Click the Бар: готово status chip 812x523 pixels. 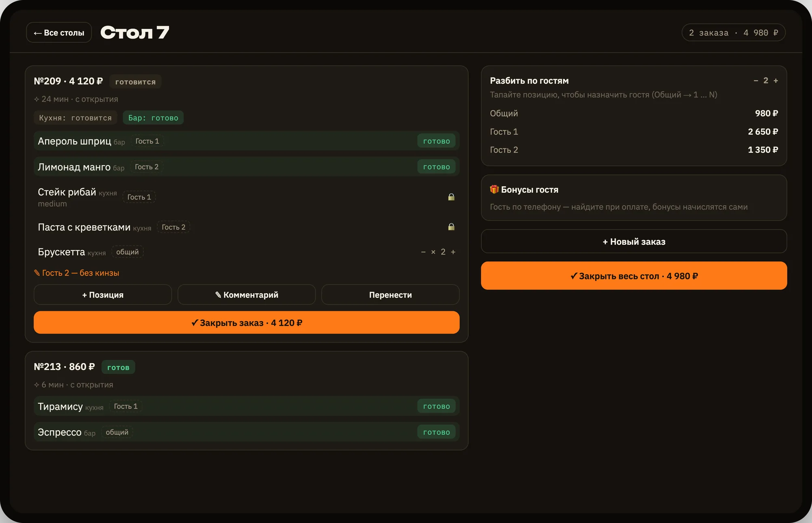[153, 118]
